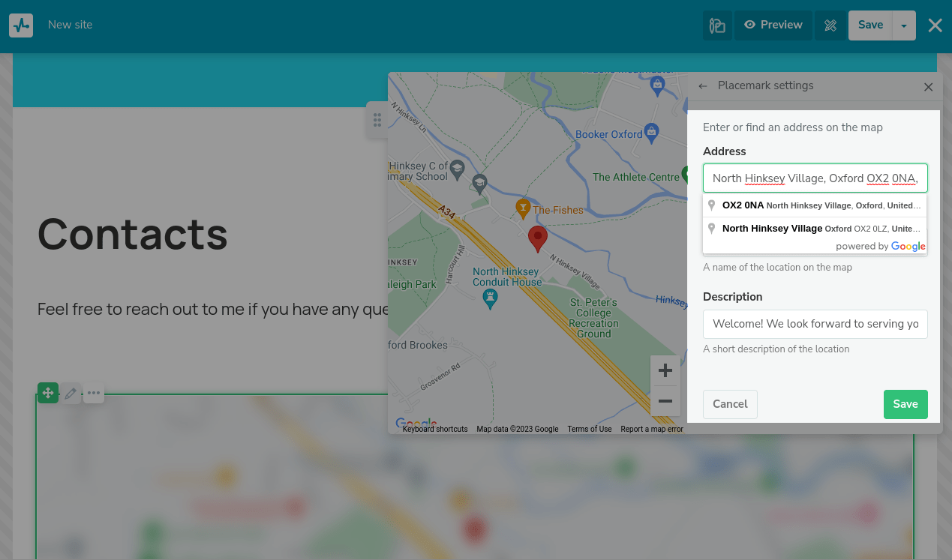Click the red map placemark pin

coord(537,238)
